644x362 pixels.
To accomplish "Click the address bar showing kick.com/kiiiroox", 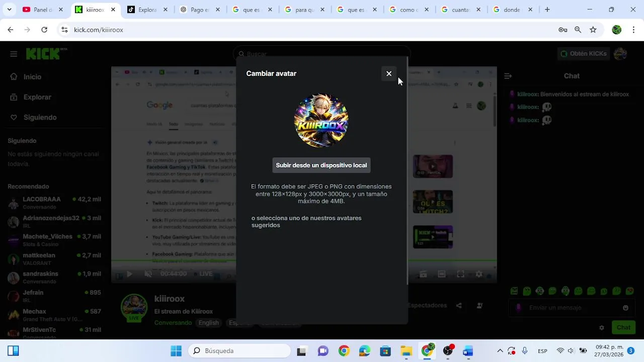I will 312,30.
